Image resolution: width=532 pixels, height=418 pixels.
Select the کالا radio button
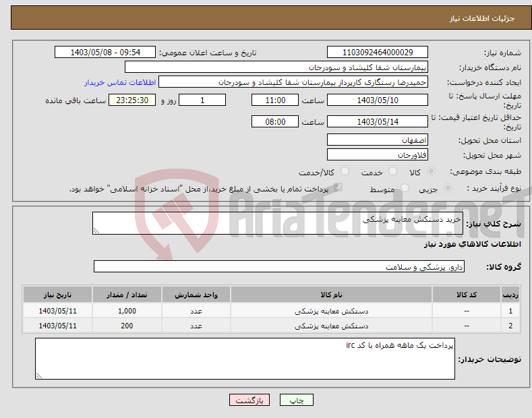431,171
